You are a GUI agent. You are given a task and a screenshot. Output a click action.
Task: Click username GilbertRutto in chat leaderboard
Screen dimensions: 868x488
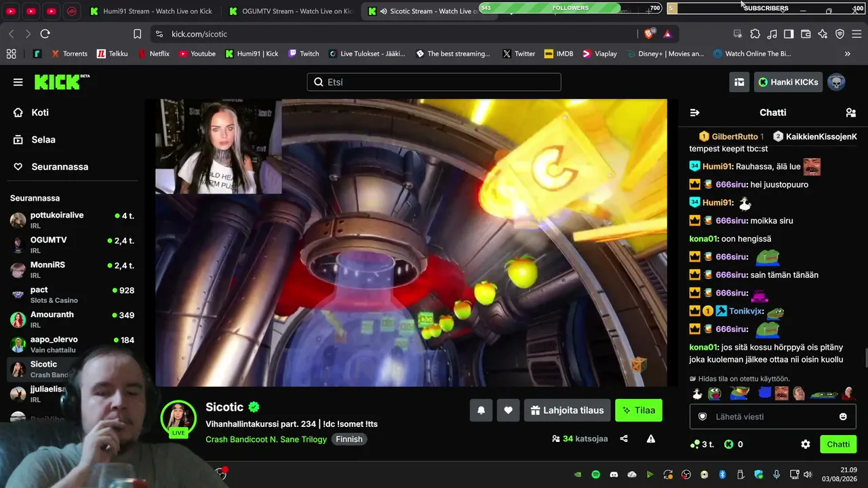tap(734, 136)
